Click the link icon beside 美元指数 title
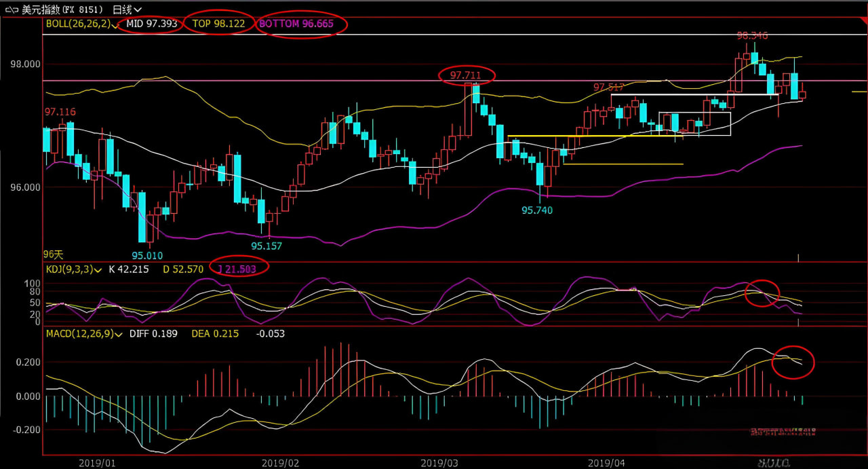Viewport: 868px width, 469px height. click(x=12, y=10)
